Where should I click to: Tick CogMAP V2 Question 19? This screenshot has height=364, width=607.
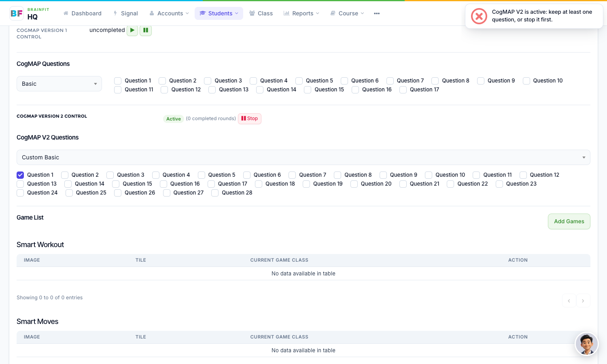306,184
